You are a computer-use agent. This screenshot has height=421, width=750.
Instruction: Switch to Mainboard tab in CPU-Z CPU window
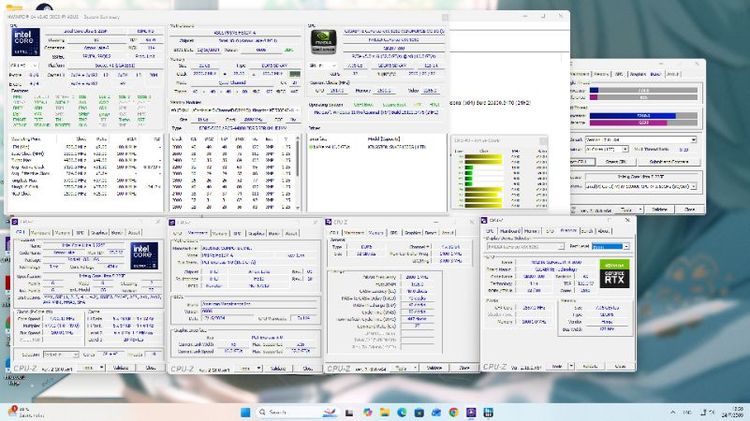pyautogui.click(x=40, y=233)
